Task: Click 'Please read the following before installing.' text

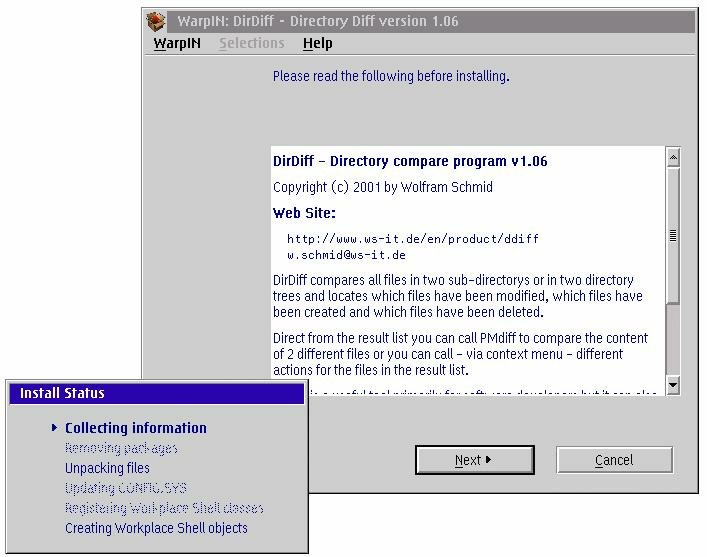Action: [391, 76]
